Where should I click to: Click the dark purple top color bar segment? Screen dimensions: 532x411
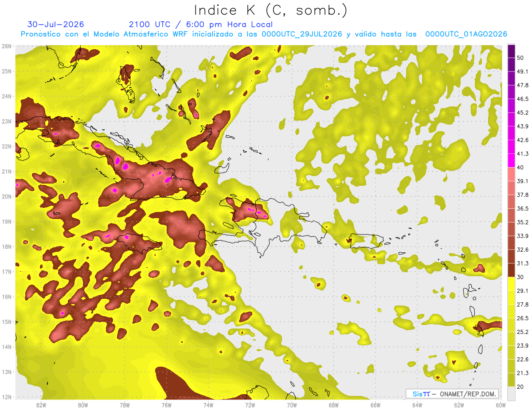511,51
